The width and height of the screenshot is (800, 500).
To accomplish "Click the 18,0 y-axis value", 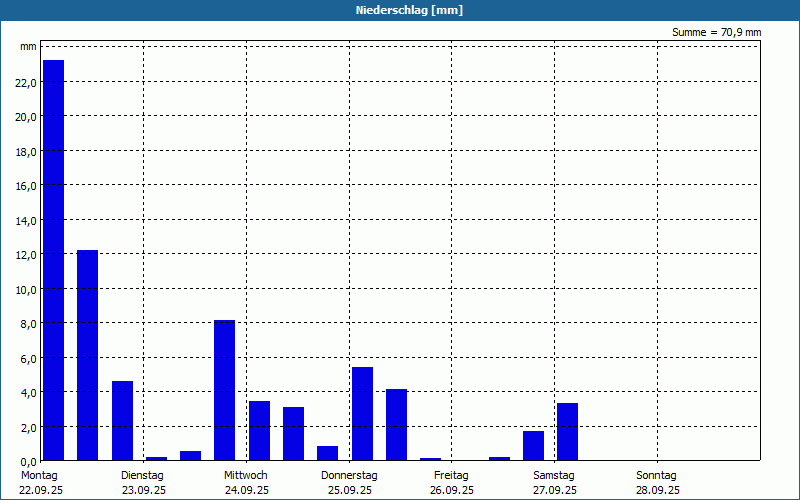I will pyautogui.click(x=26, y=152).
